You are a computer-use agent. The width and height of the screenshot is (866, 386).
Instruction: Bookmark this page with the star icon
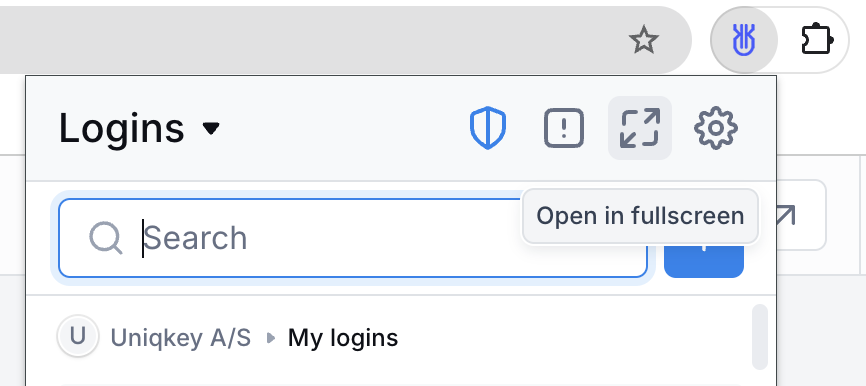[x=643, y=40]
